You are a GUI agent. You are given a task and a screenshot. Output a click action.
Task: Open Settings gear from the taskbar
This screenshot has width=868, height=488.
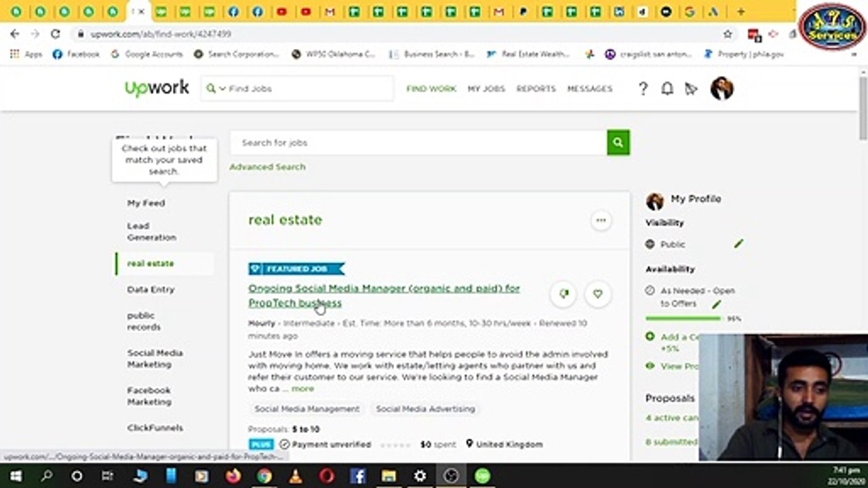point(420,476)
